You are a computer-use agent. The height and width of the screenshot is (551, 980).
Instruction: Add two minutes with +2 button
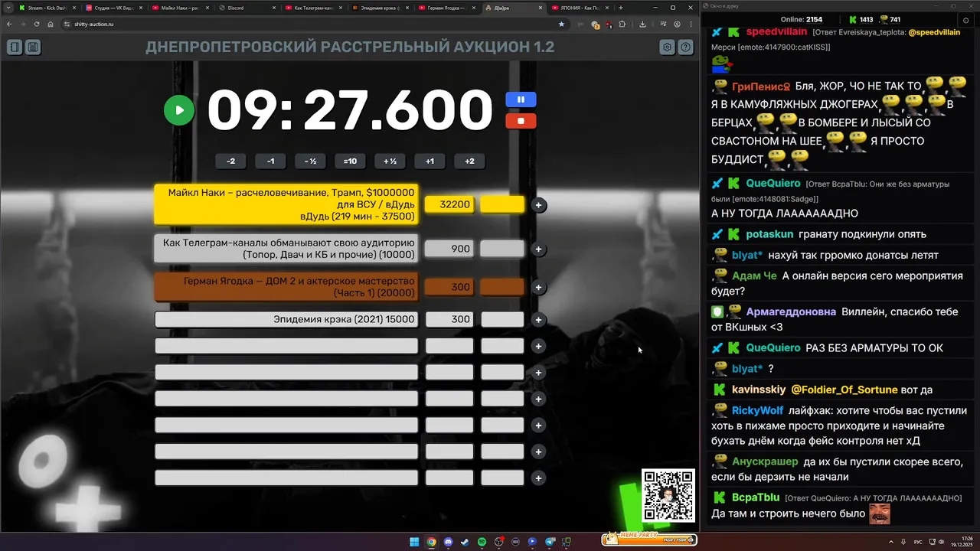point(469,161)
